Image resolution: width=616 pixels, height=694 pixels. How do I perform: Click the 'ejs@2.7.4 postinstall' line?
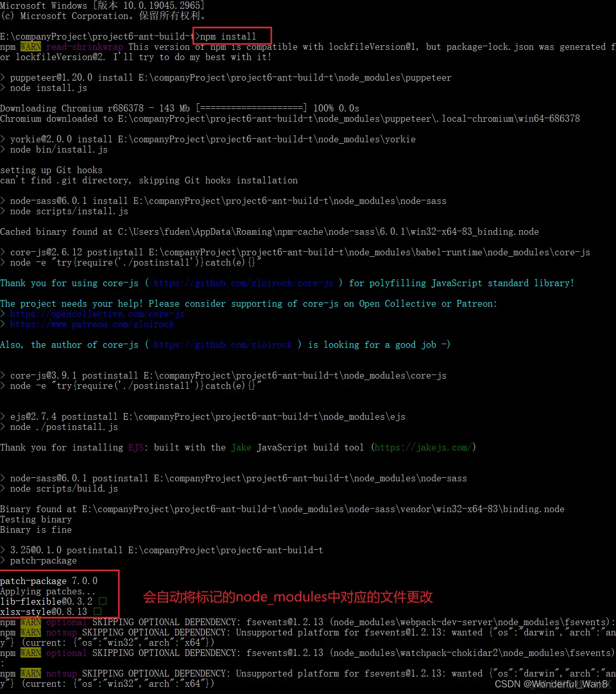tap(203, 417)
